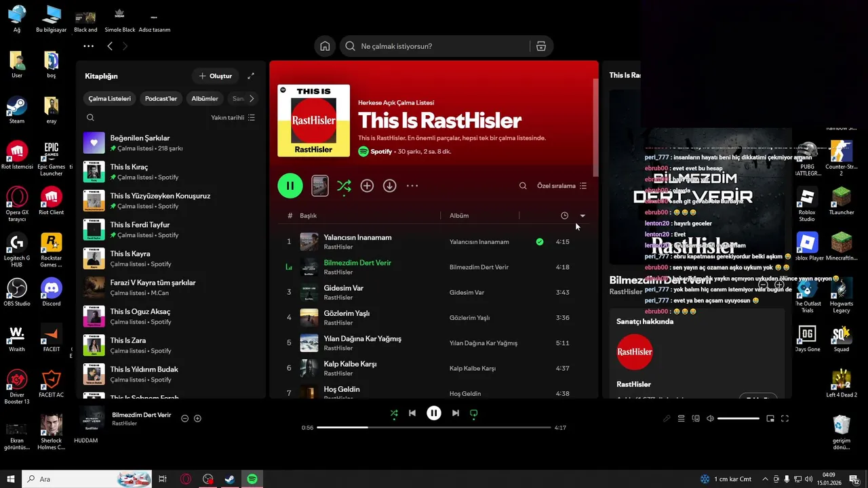Sort tracks by duration clock icon
Screen dimensions: 868x488
click(564, 216)
